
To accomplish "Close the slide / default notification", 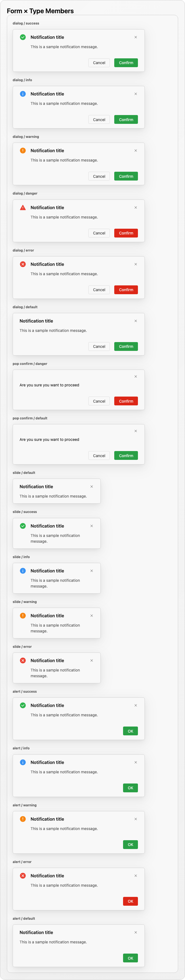I will pyautogui.click(x=91, y=487).
